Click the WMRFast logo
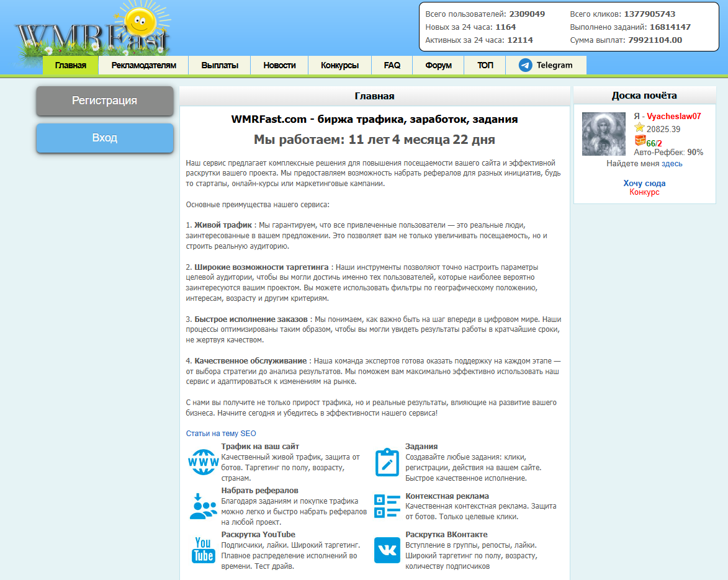The image size is (728, 580). click(x=93, y=35)
